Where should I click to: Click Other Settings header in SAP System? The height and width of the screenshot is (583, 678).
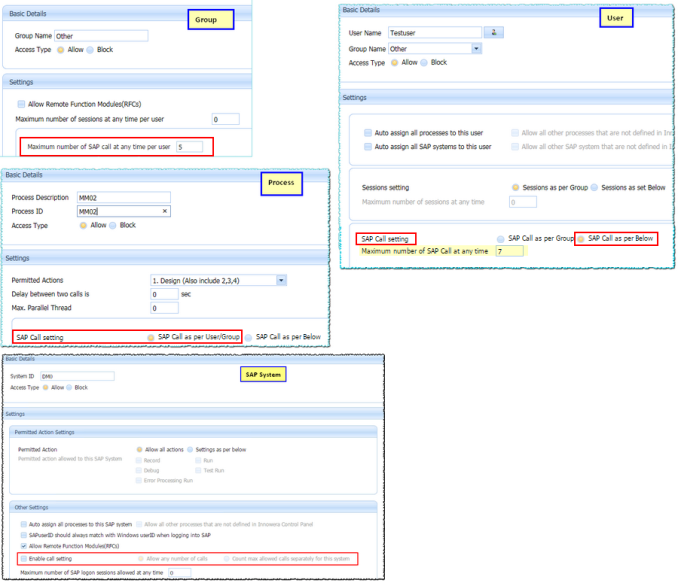click(193, 507)
